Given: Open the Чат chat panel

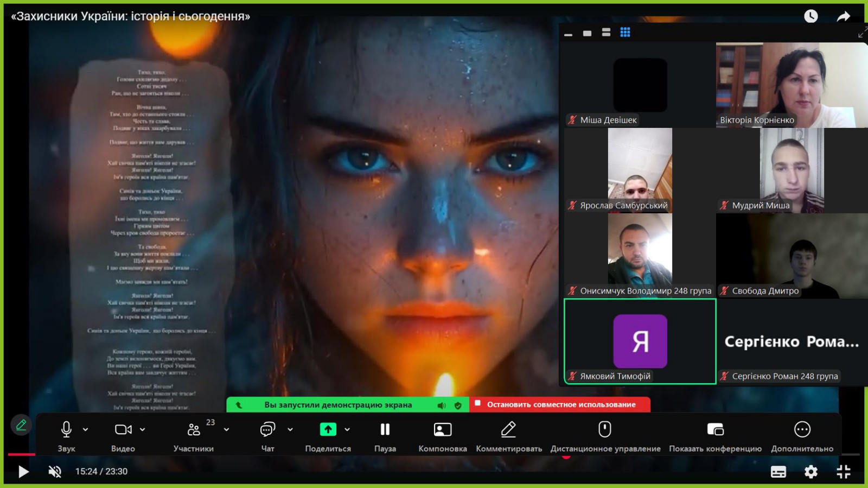Looking at the screenshot, I should (x=267, y=429).
